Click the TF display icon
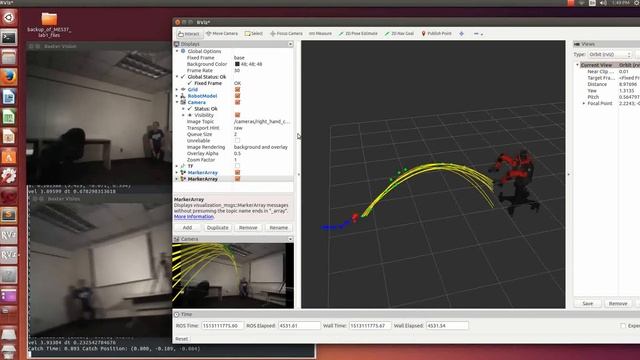Viewport: 640px width, 360px height. 183,166
